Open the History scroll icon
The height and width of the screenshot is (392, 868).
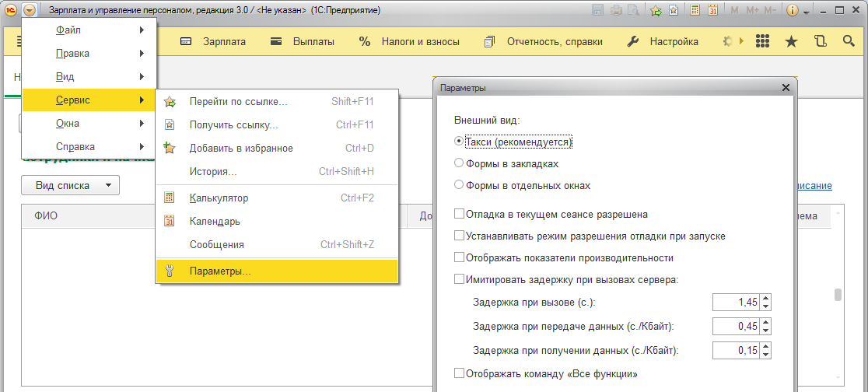tap(820, 41)
